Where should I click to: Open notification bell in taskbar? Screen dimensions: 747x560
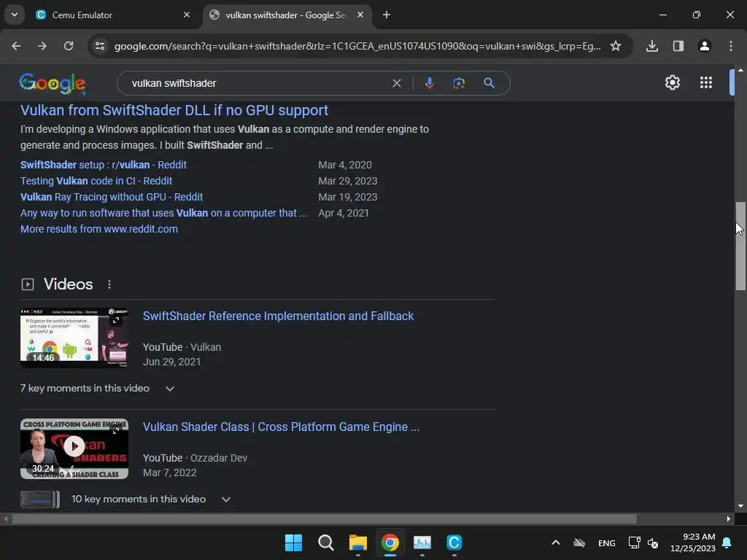pyautogui.click(x=727, y=542)
